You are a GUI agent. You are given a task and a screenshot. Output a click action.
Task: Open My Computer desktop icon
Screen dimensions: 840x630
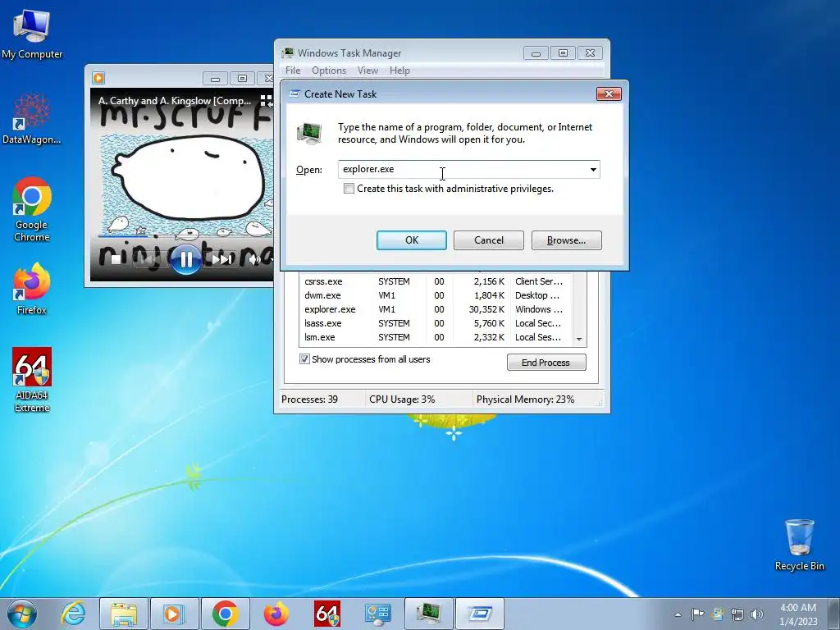[32, 34]
